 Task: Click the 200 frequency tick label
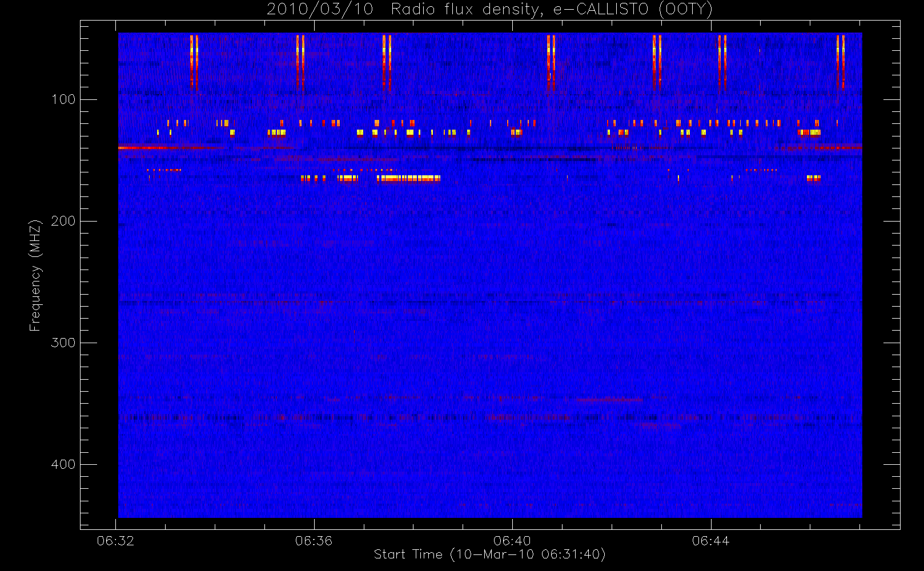tap(63, 221)
